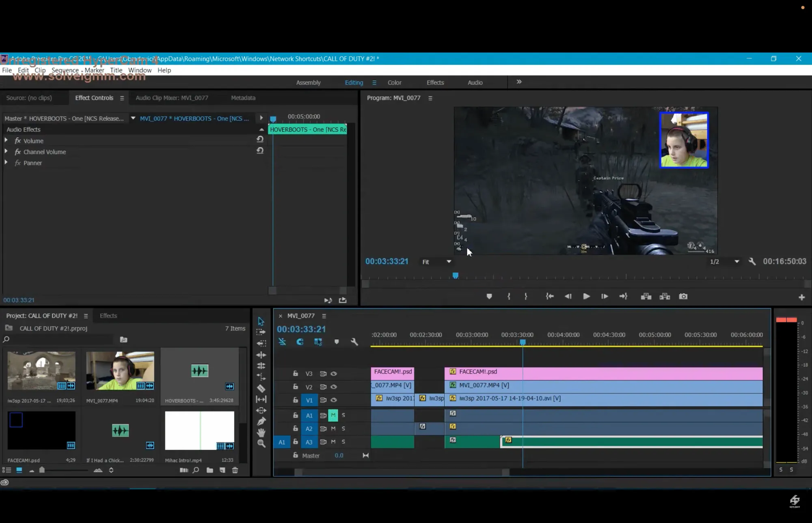This screenshot has width=812, height=523.
Task: Click the Master volume value 0.0
Action: pyautogui.click(x=339, y=456)
